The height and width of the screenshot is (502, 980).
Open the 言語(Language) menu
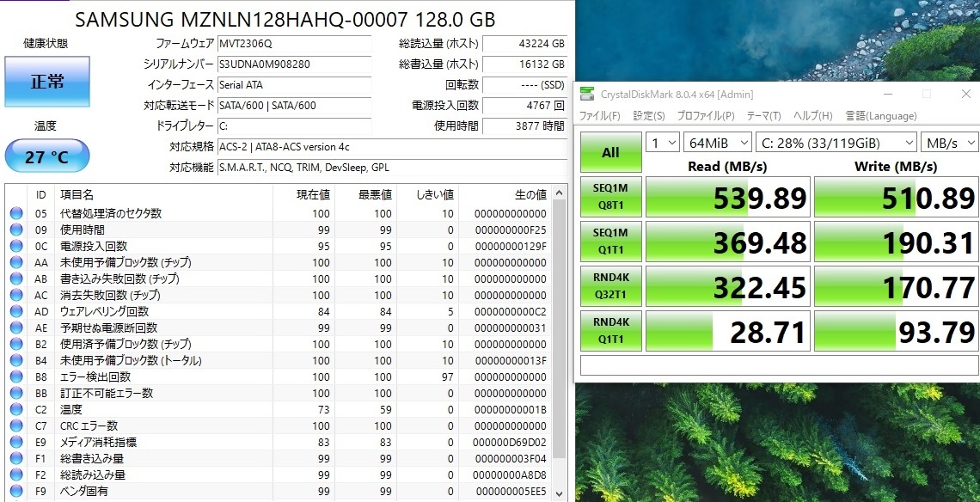point(881,116)
